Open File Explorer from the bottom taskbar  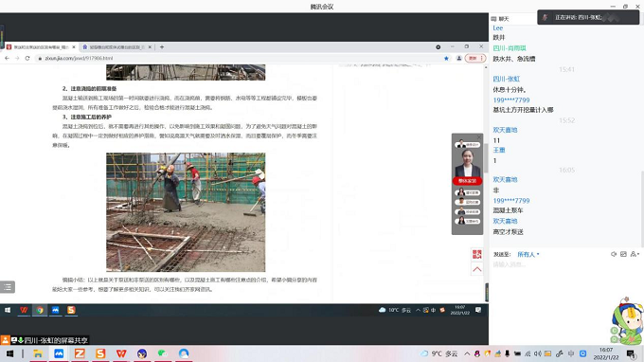(x=38, y=353)
